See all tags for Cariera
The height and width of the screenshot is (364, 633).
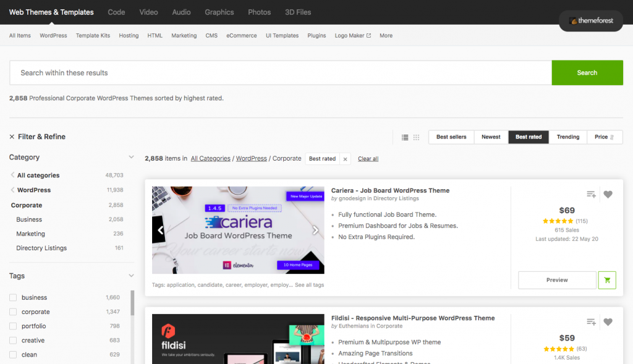click(x=309, y=285)
